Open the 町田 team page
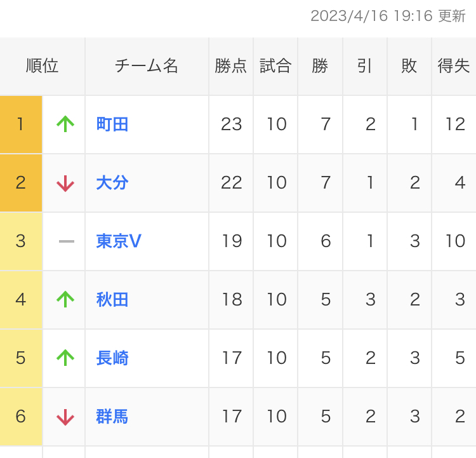Image resolution: width=476 pixels, height=458 pixels. point(112,124)
